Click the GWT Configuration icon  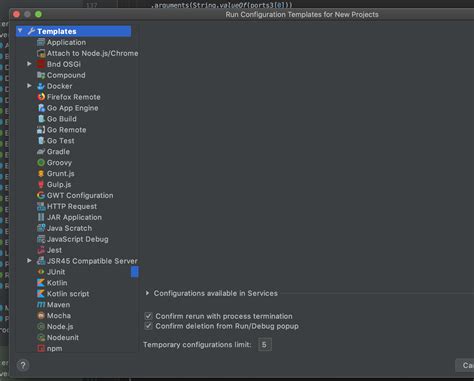[x=41, y=195]
